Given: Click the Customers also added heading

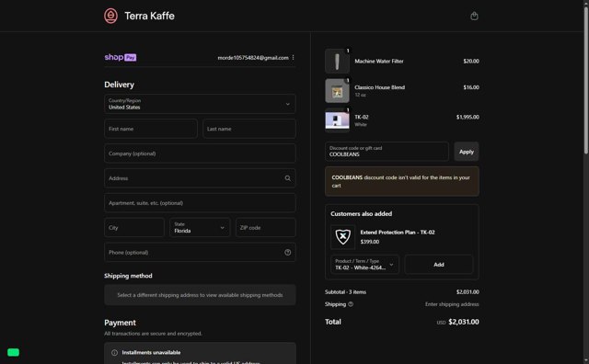Looking at the screenshot, I should tap(362, 214).
